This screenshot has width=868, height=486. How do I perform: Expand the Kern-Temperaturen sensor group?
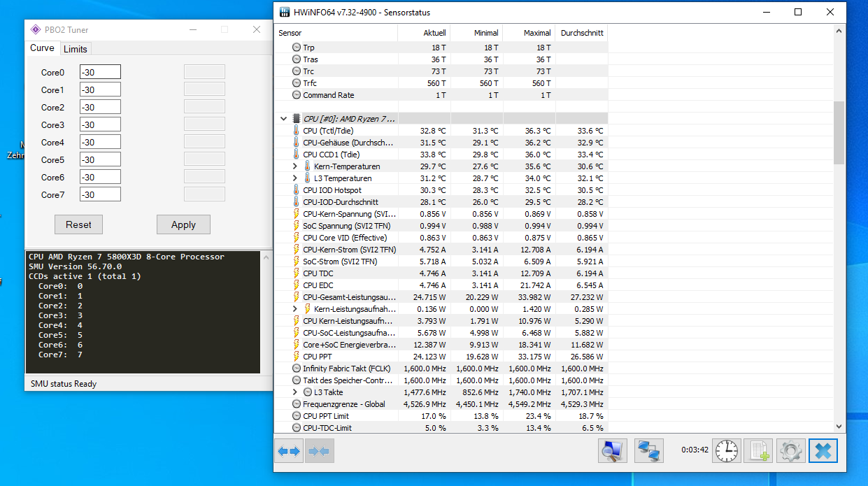point(295,166)
